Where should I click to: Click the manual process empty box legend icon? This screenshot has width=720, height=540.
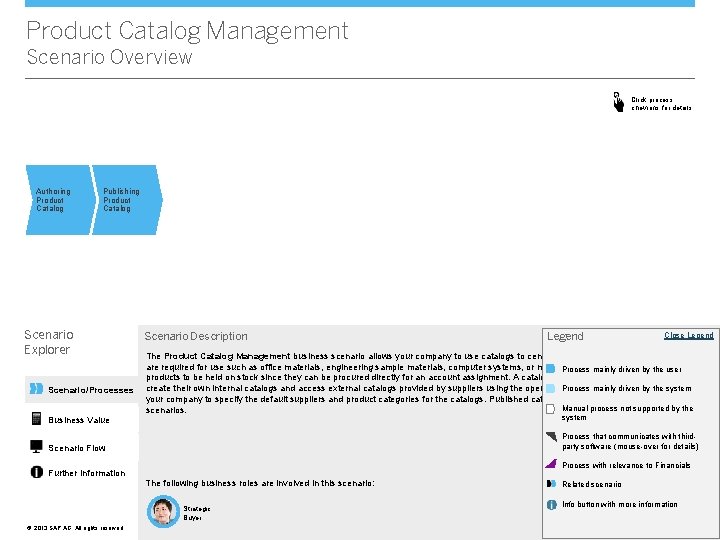click(551, 409)
